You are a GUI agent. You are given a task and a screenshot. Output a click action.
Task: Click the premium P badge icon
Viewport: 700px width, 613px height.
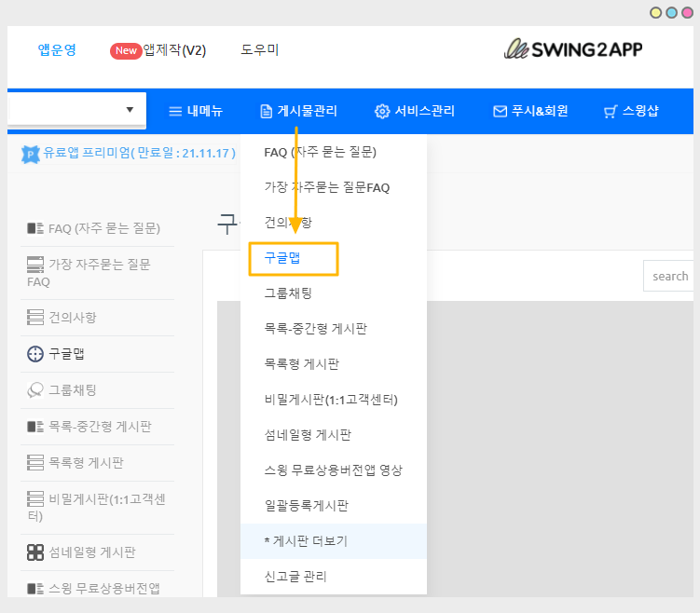pos(30,154)
